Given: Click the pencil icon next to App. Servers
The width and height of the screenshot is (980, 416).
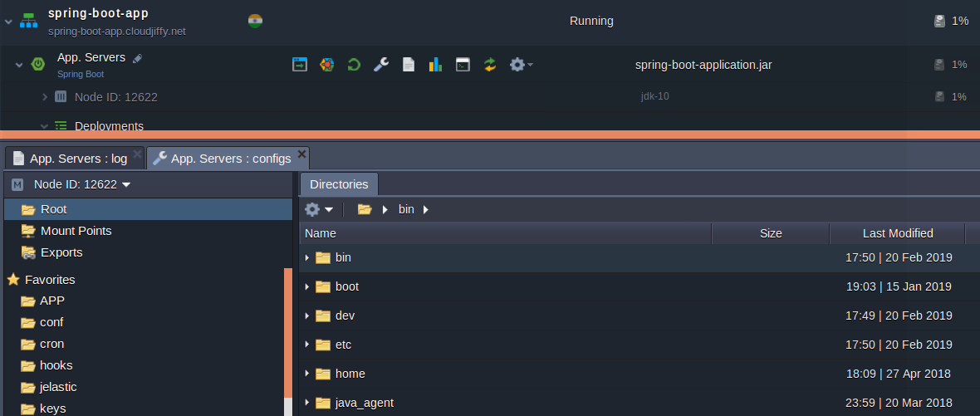Looking at the screenshot, I should pyautogui.click(x=138, y=58).
